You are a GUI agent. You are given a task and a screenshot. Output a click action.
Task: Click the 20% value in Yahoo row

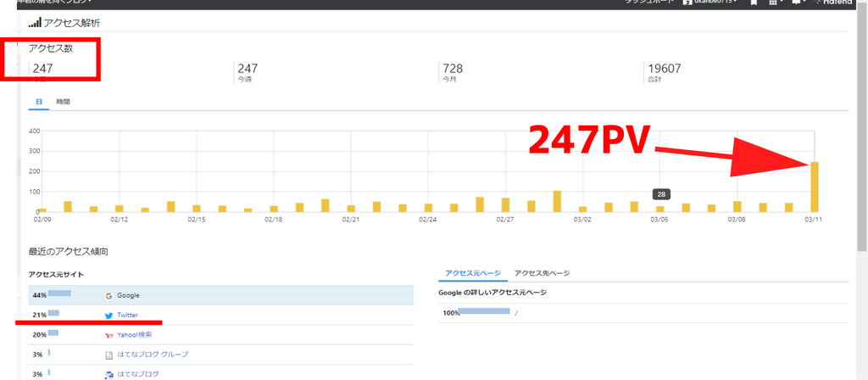39,335
